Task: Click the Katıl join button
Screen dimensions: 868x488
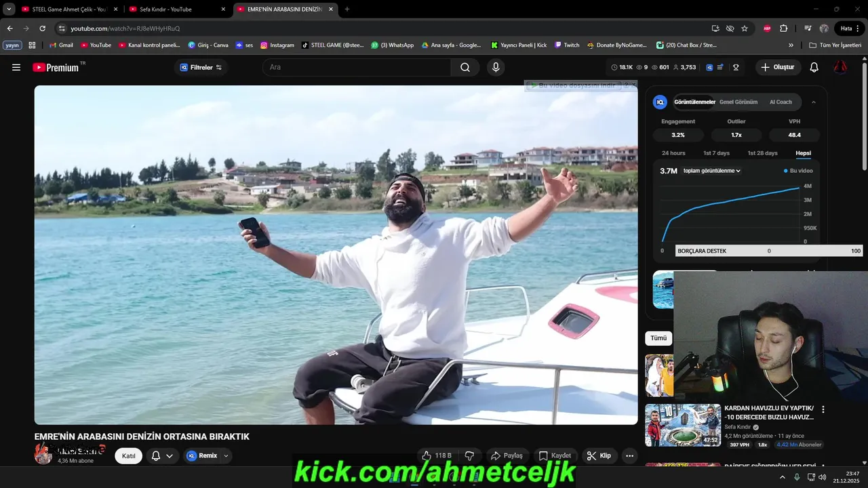Action: pos(129,456)
